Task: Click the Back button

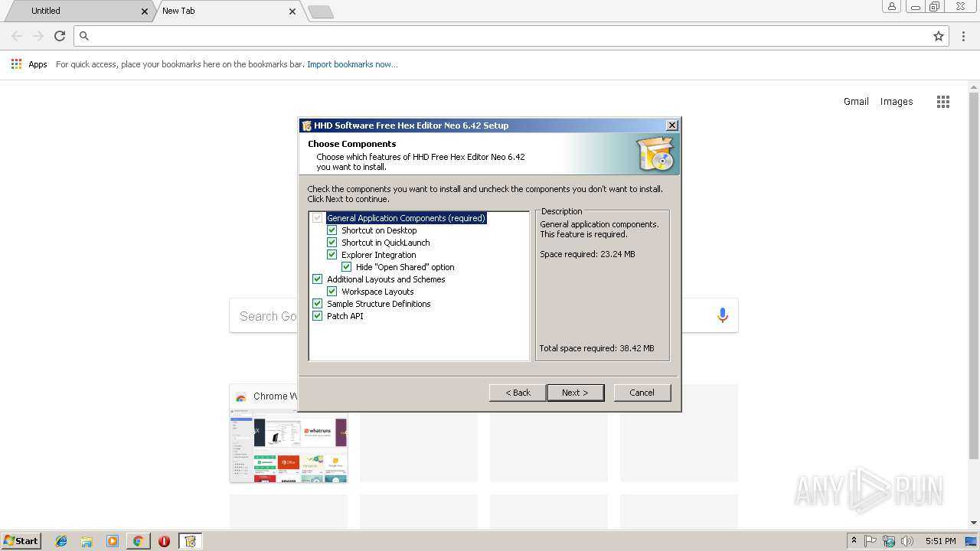Action: pyautogui.click(x=518, y=393)
